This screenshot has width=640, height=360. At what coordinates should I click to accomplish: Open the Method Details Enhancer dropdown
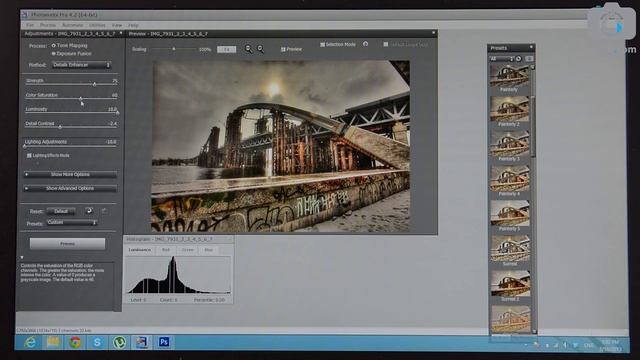(x=81, y=65)
